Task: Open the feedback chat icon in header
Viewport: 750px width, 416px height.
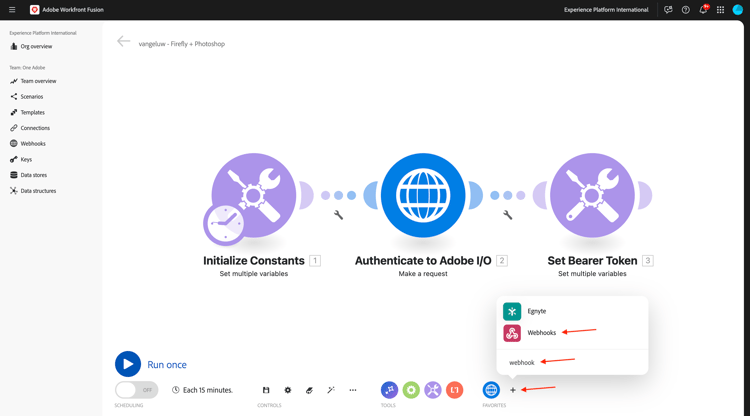Action: (x=668, y=10)
